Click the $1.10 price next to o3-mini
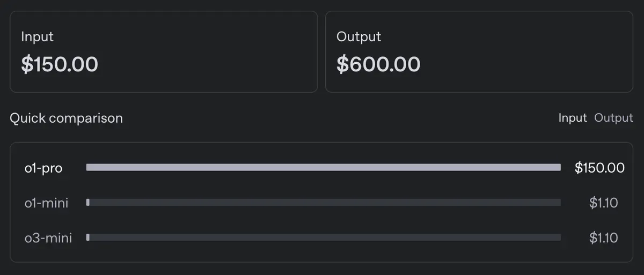Image resolution: width=644 pixels, height=275 pixels. click(604, 237)
